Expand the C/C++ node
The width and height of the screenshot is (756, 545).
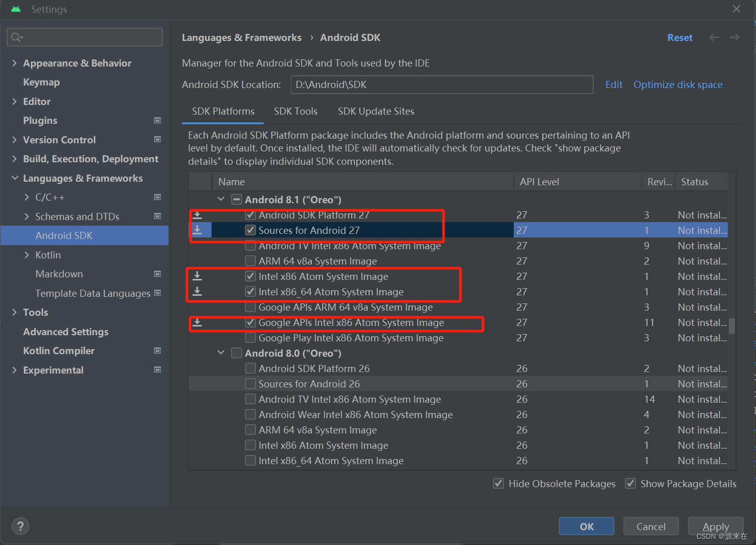pos(27,197)
